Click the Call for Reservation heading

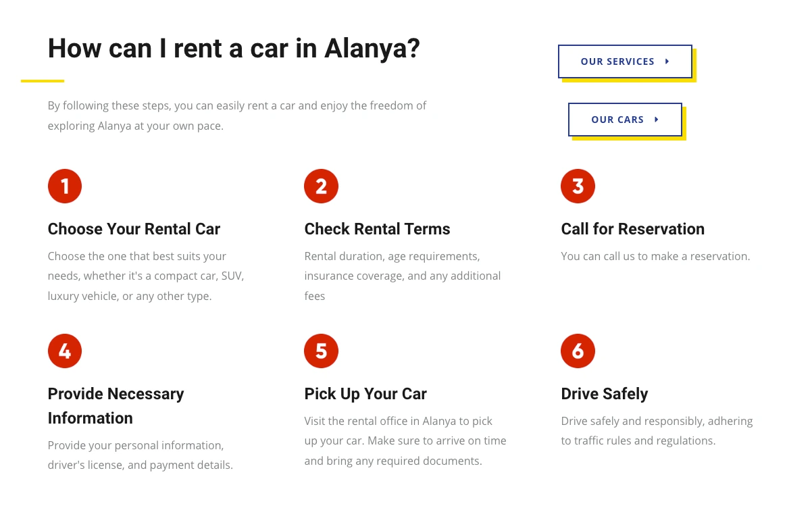click(633, 229)
